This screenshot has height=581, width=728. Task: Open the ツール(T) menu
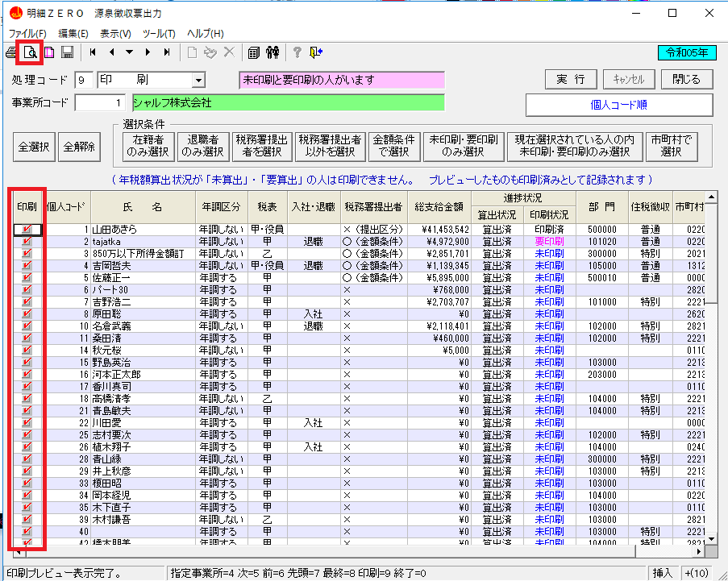point(159,34)
